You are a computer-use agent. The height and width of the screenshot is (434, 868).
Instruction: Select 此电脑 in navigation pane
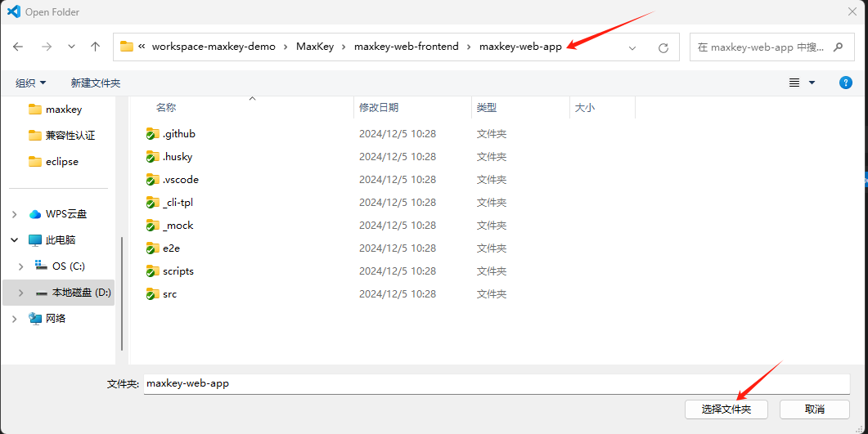point(52,240)
